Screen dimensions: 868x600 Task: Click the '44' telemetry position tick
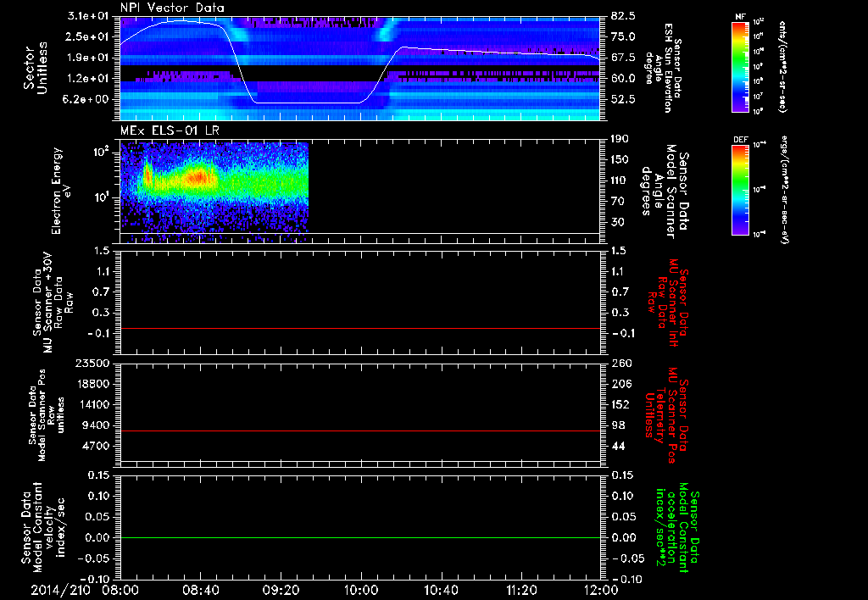click(x=618, y=446)
